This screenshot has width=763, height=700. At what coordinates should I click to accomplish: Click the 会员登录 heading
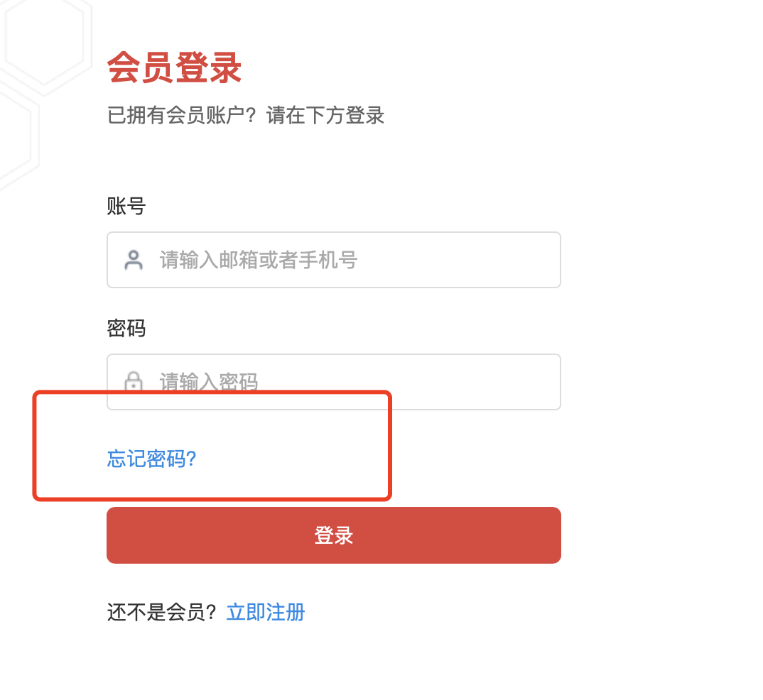(x=174, y=67)
